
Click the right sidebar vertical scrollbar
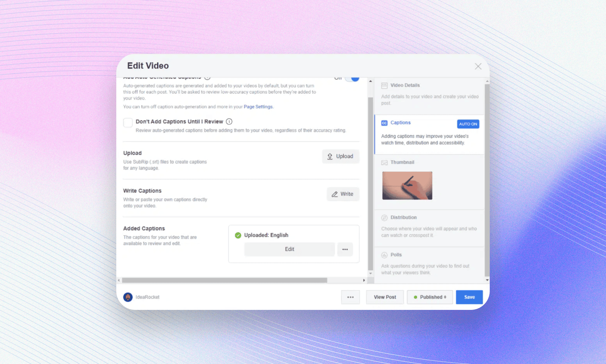click(487, 180)
